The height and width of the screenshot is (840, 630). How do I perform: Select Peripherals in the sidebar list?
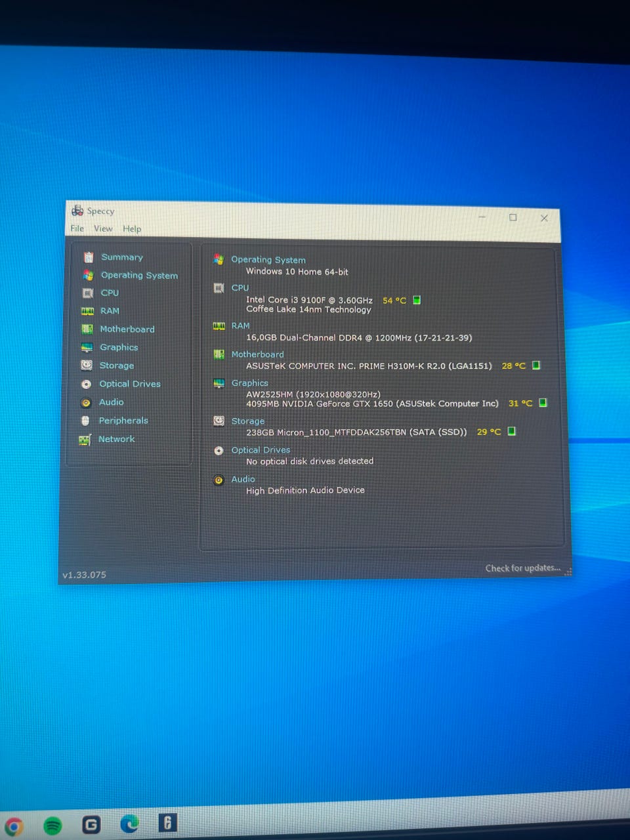pos(123,421)
